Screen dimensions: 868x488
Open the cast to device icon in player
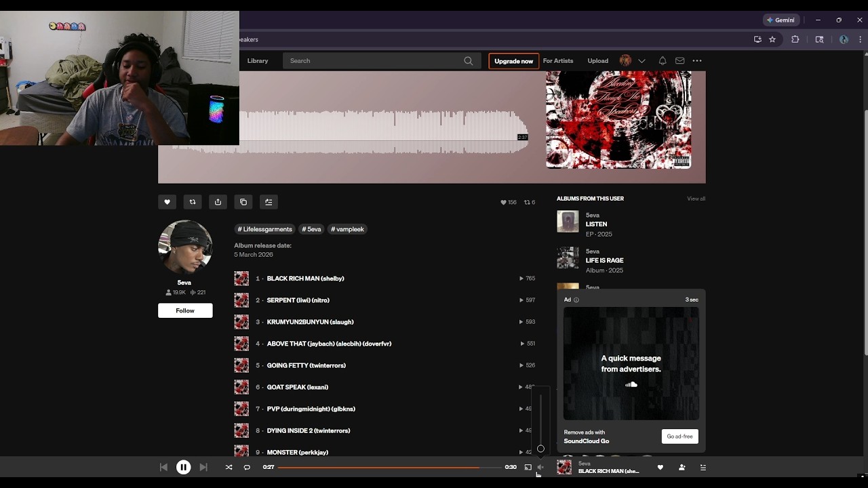528,467
